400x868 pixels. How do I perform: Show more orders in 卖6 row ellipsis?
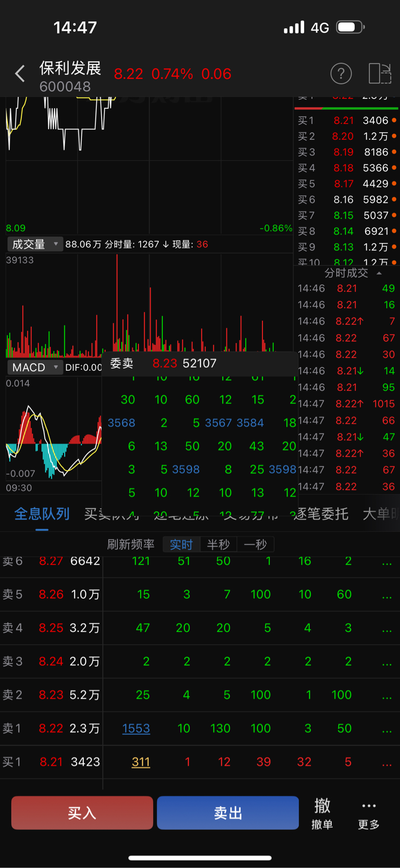click(x=386, y=563)
